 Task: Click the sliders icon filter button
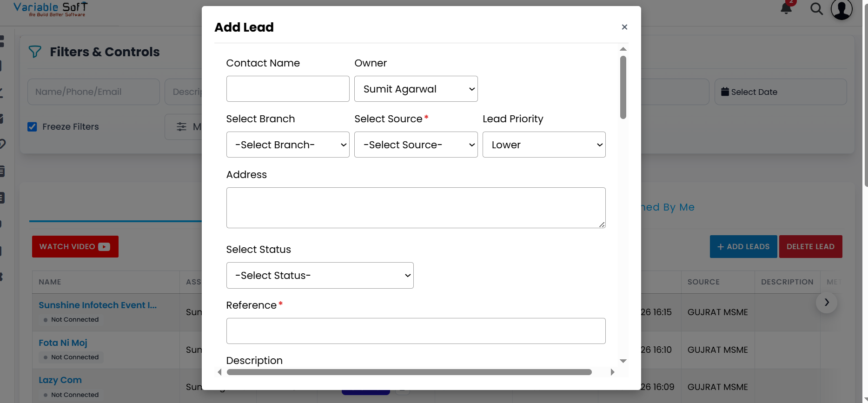pyautogui.click(x=182, y=127)
